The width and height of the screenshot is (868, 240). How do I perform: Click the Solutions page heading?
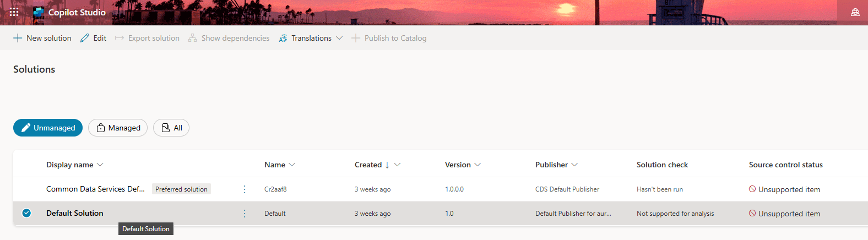[x=34, y=69]
